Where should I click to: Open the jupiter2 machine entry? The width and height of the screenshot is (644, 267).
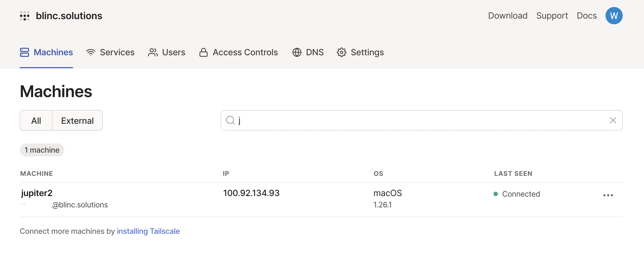[x=37, y=193]
